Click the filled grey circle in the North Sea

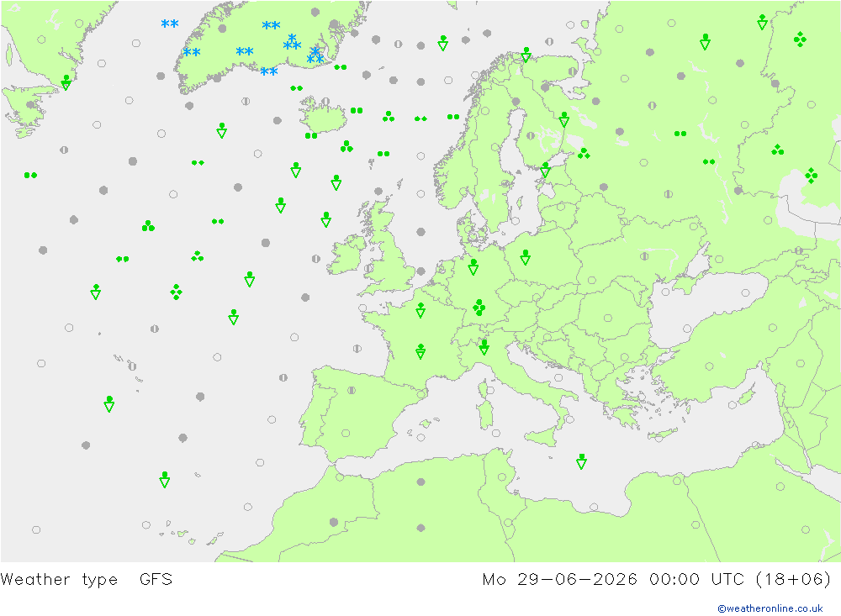(421, 232)
